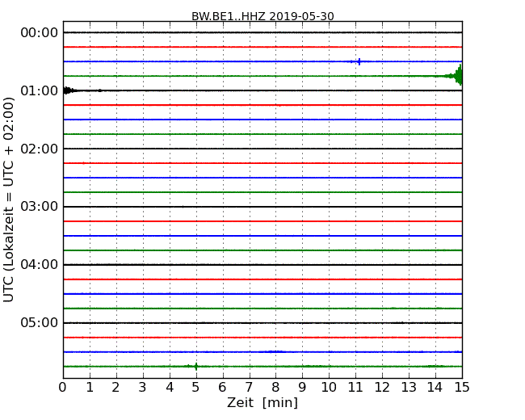This screenshot has width=525, height=420.
Task: Click x-axis tick label 10
Action: (x=329, y=388)
